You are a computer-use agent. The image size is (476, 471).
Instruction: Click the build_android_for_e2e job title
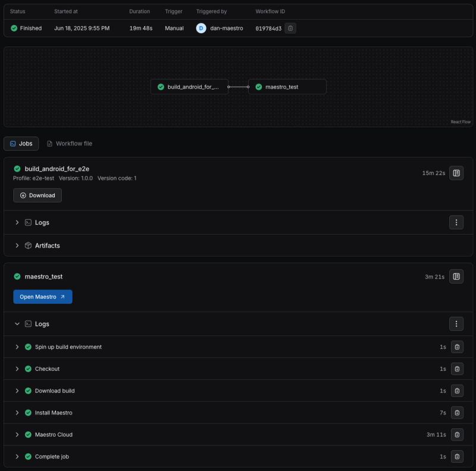click(57, 169)
